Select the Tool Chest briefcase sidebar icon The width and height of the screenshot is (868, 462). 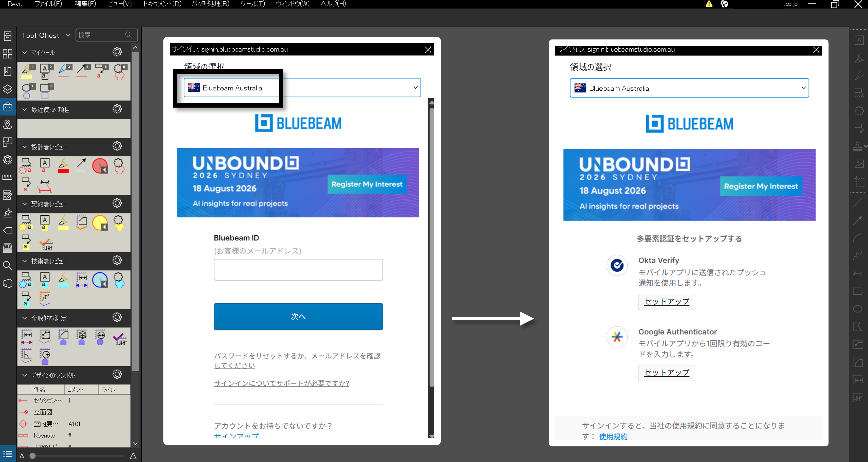click(7, 107)
